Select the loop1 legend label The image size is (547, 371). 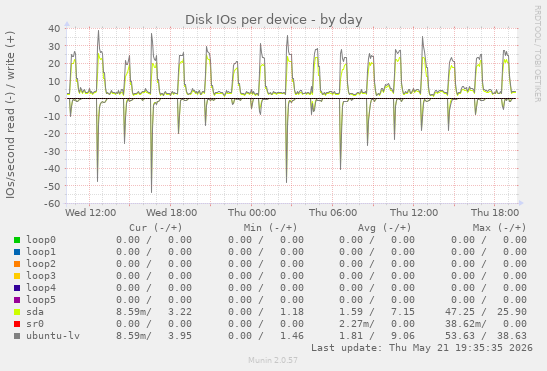point(41,252)
